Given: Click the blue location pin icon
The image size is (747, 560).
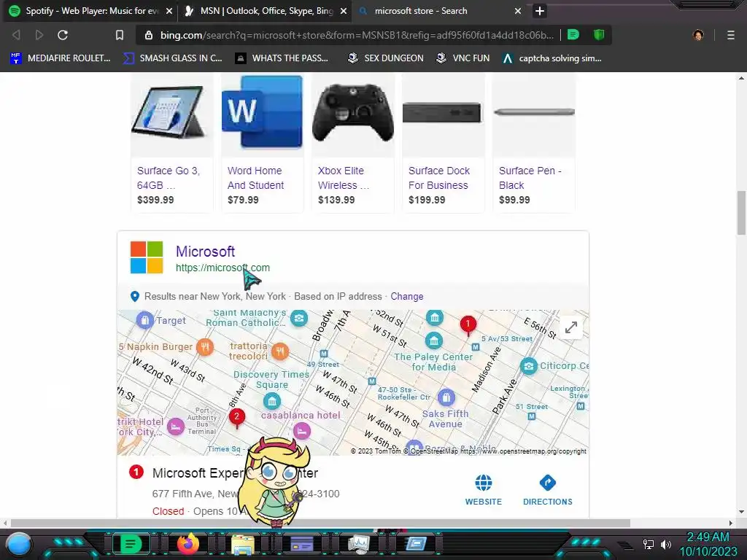Looking at the screenshot, I should pos(135,296).
